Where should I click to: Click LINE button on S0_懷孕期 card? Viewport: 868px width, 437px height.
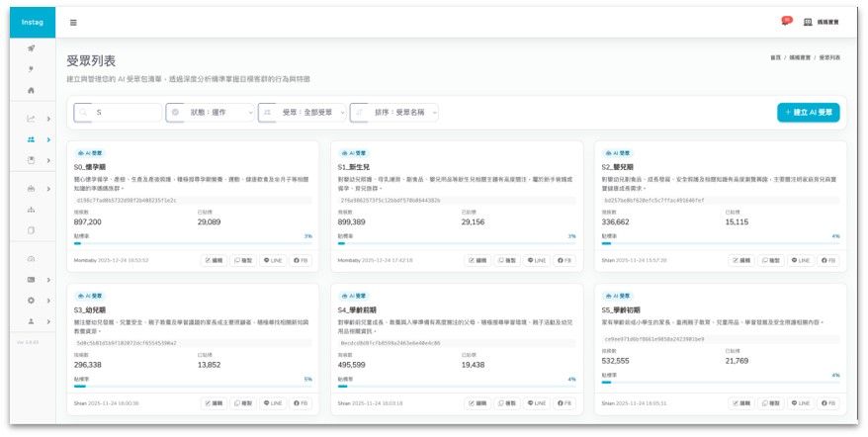(x=273, y=260)
